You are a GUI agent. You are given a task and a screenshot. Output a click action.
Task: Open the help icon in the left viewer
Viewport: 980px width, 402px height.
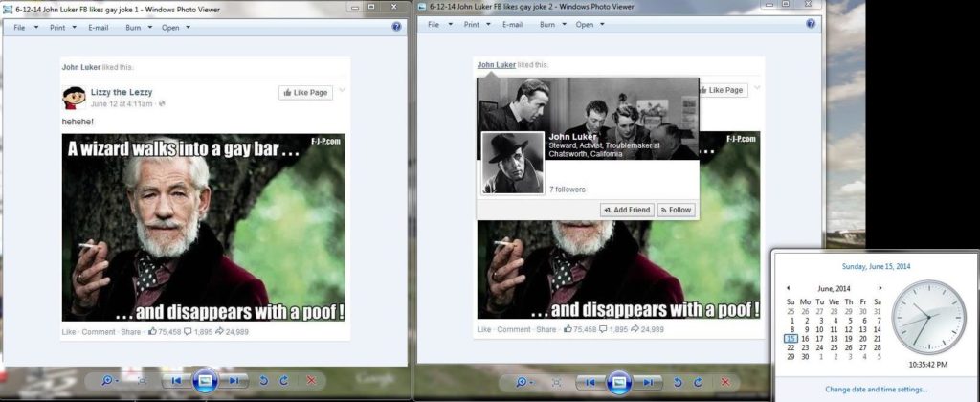point(396,27)
